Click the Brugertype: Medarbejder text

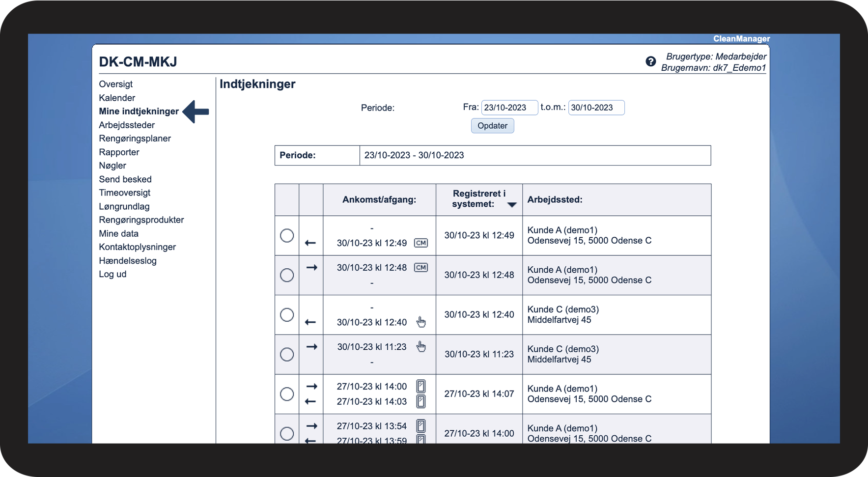point(716,56)
